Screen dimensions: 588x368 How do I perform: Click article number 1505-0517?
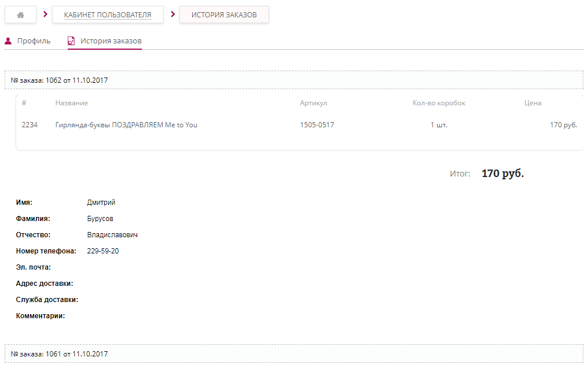click(x=317, y=124)
